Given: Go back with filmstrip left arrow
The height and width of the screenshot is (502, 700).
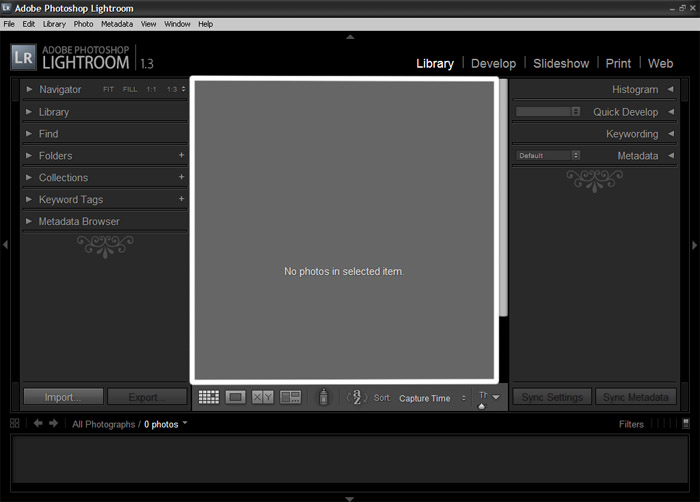Looking at the screenshot, I should click(x=38, y=423).
